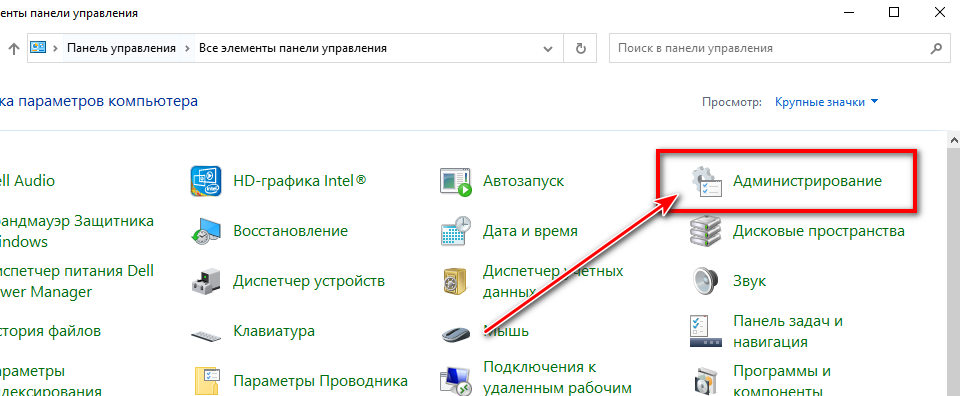
Task: Click the Диспетчер устройств icon
Action: (x=206, y=282)
